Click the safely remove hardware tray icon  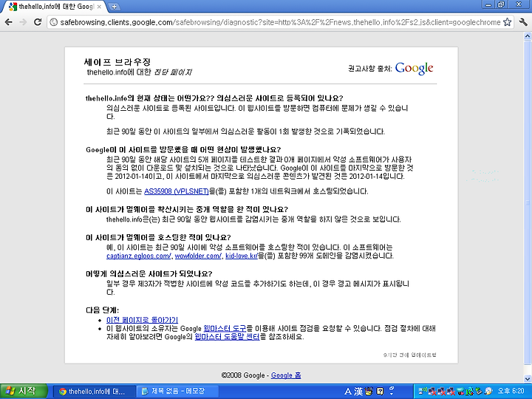click(x=479, y=391)
